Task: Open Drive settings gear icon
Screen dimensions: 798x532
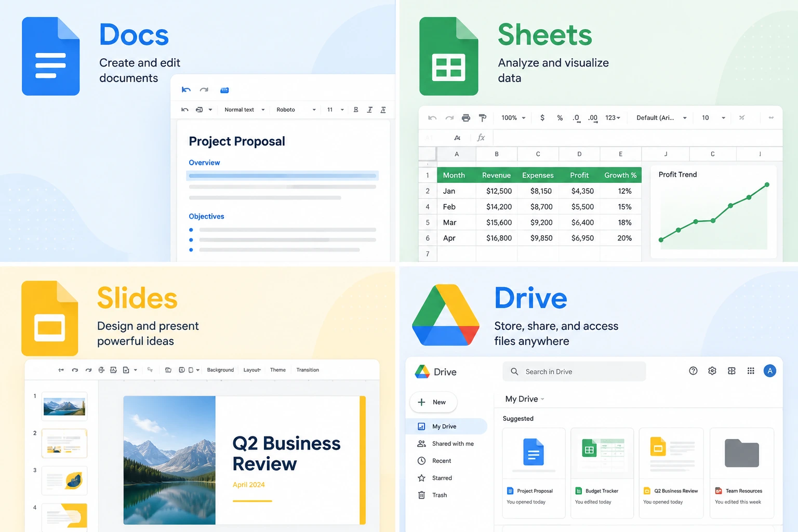Action: point(712,371)
